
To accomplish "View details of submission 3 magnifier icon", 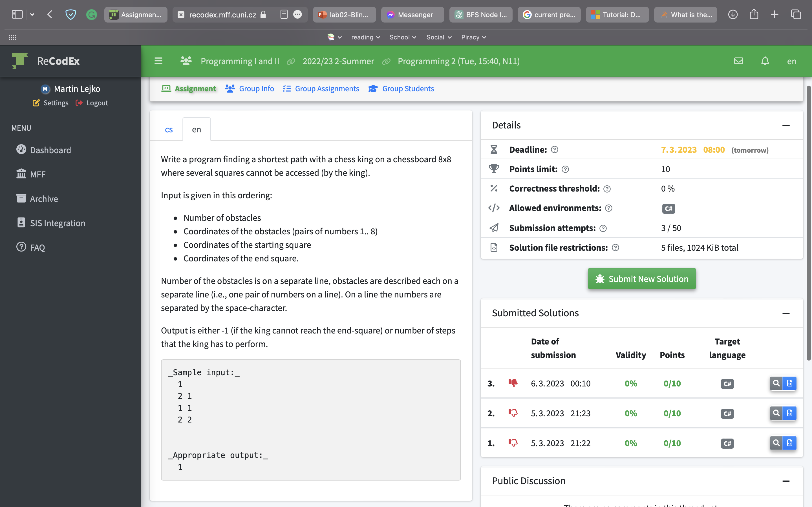I will coord(776,383).
